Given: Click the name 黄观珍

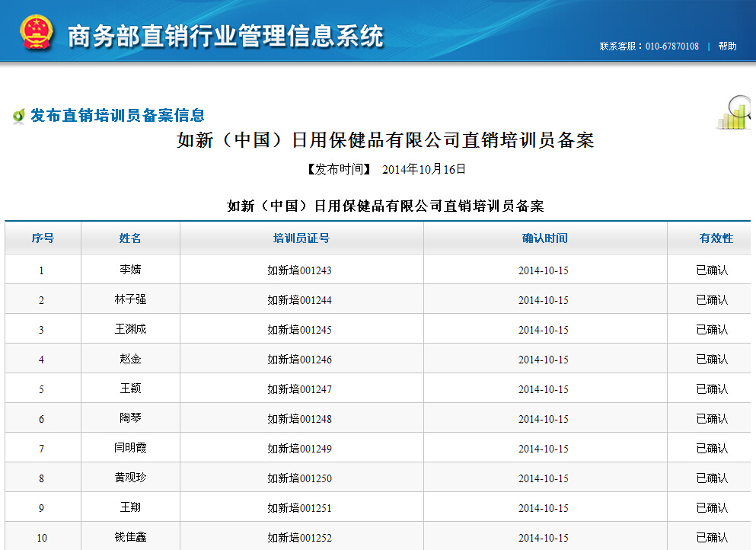Looking at the screenshot, I should point(130,478).
